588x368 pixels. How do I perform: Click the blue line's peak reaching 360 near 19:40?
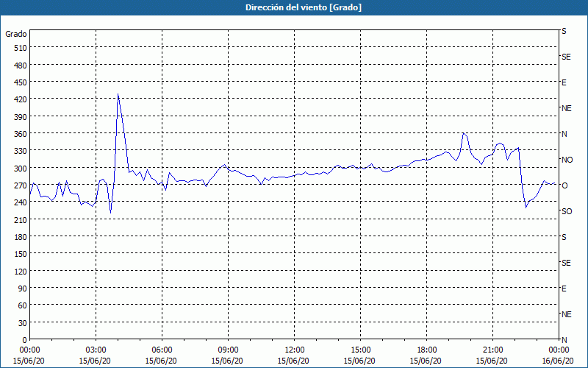tap(464, 133)
